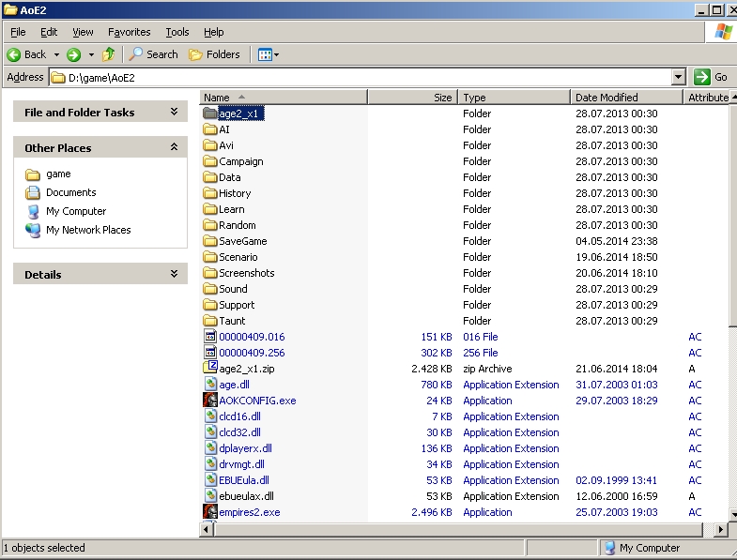The image size is (737, 560).
Task: Click the age2_x1 folder icon
Action: (209, 114)
